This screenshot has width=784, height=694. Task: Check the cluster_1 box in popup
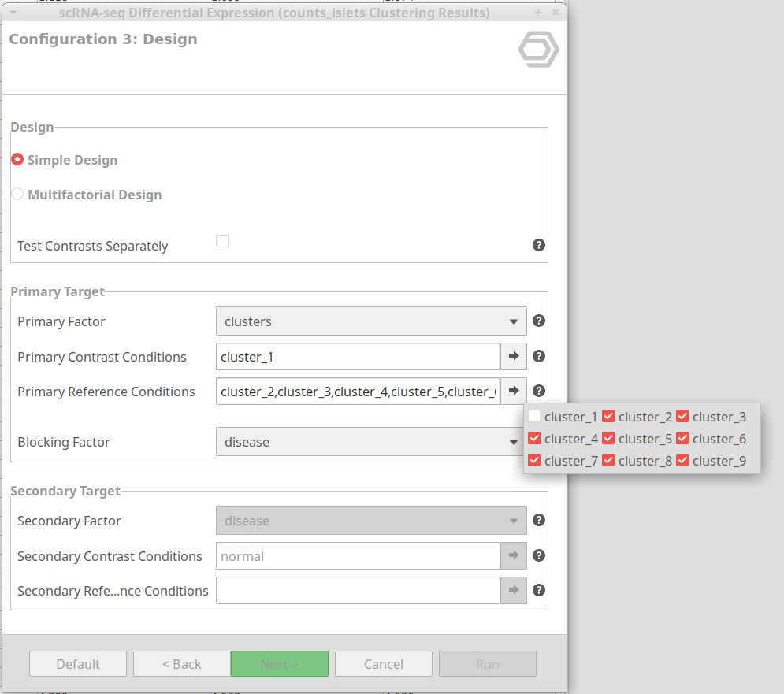(534, 416)
